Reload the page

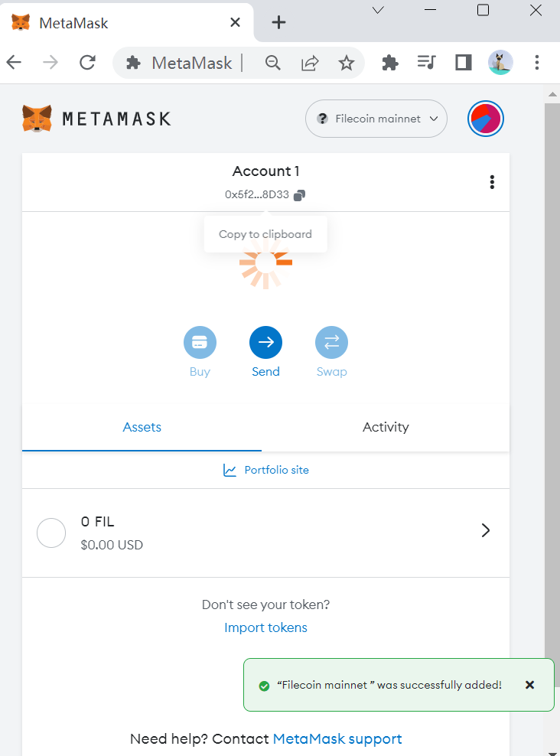[88, 63]
